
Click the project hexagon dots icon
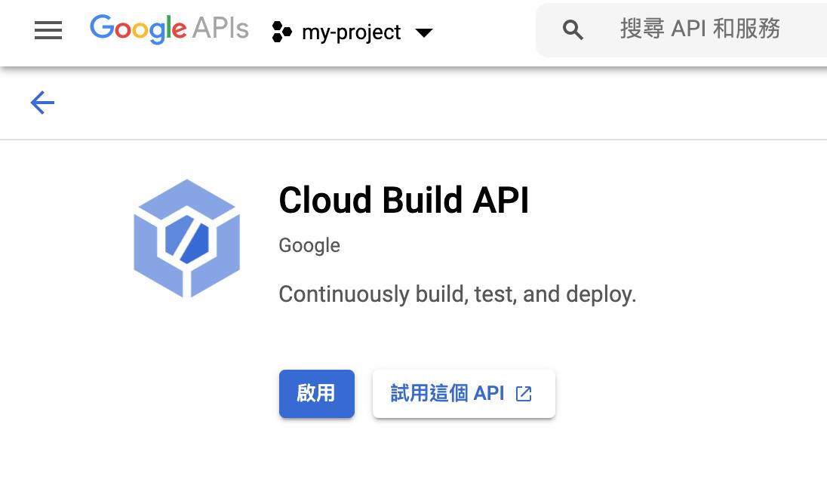click(x=281, y=32)
